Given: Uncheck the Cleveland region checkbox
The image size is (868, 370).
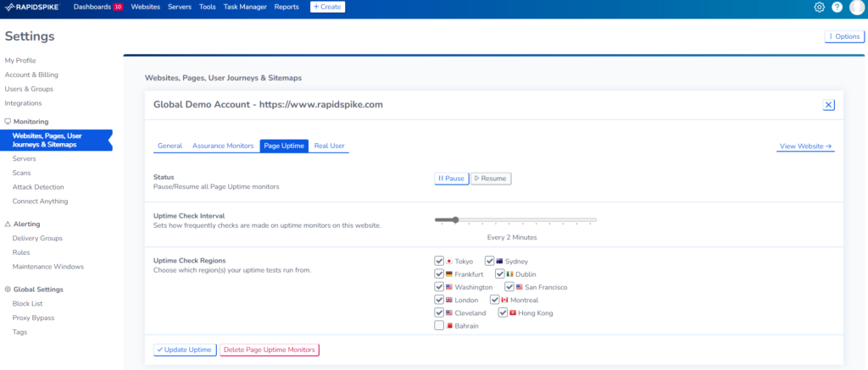Looking at the screenshot, I should click(440, 313).
